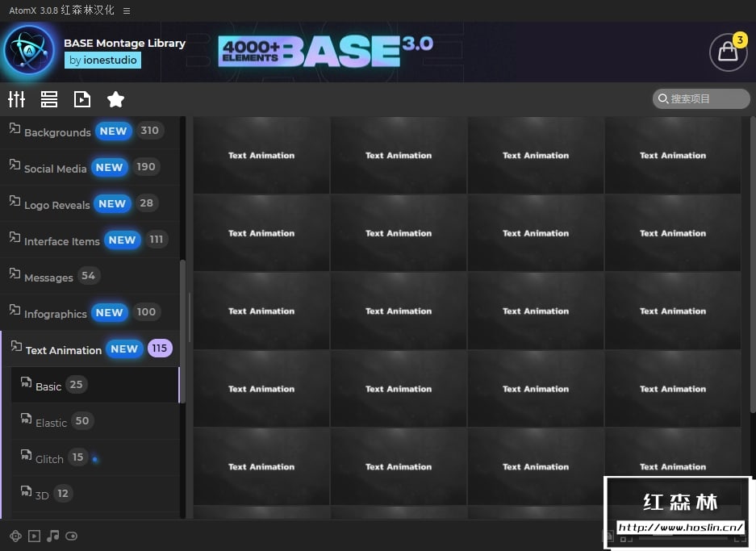Open the shopping bag cart icon
Viewport: 756px width, 551px height.
coord(728,52)
